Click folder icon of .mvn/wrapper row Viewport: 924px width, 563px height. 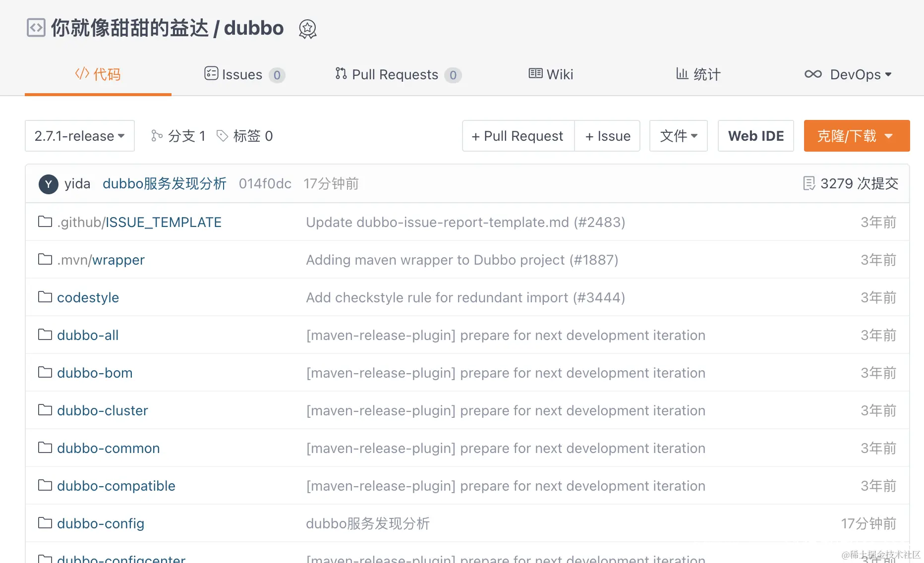(x=45, y=259)
